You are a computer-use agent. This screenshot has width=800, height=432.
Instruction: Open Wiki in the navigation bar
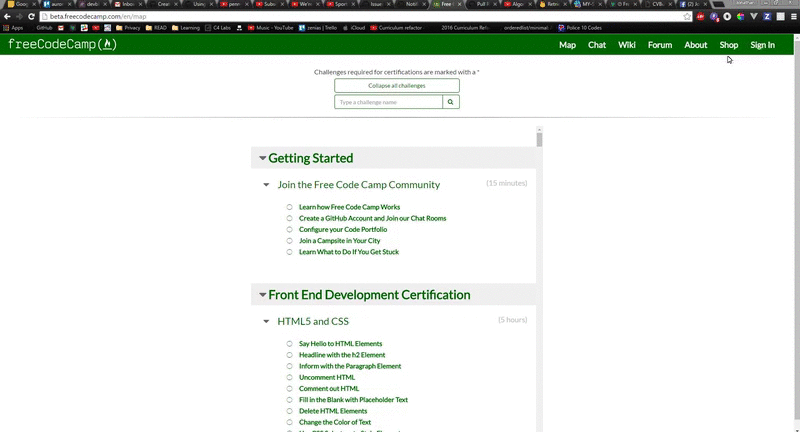pyautogui.click(x=627, y=45)
